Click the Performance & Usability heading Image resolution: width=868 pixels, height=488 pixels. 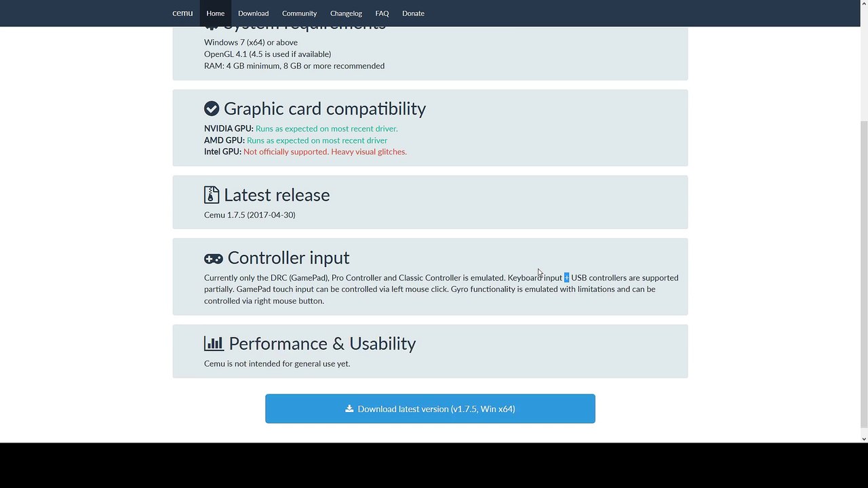(322, 344)
